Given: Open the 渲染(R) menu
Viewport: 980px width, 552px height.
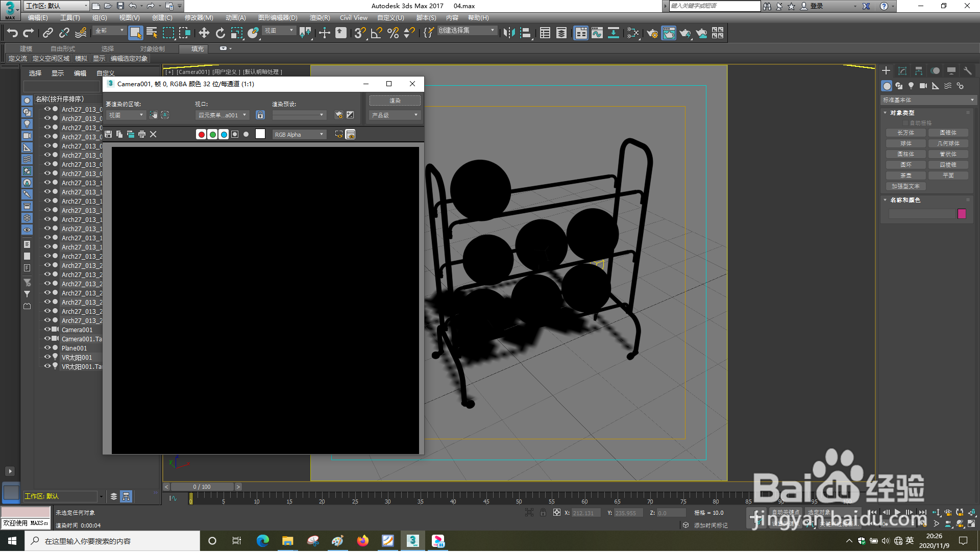Looking at the screenshot, I should [x=320, y=18].
